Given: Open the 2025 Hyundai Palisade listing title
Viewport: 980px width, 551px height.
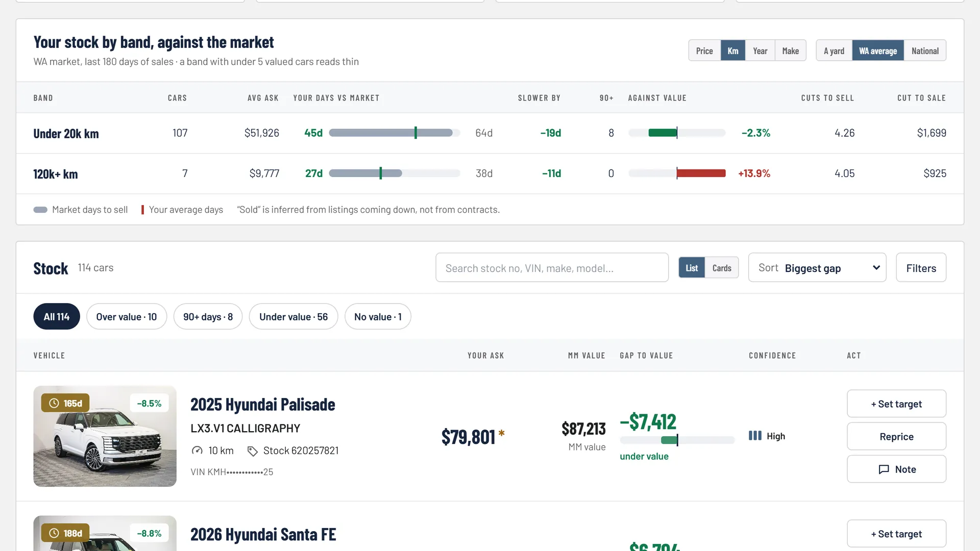Looking at the screenshot, I should point(263,405).
